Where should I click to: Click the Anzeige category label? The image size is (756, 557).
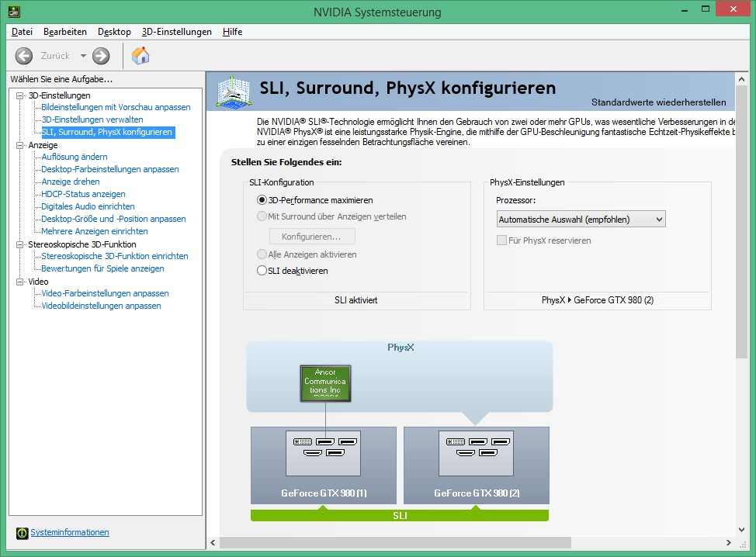[43, 145]
